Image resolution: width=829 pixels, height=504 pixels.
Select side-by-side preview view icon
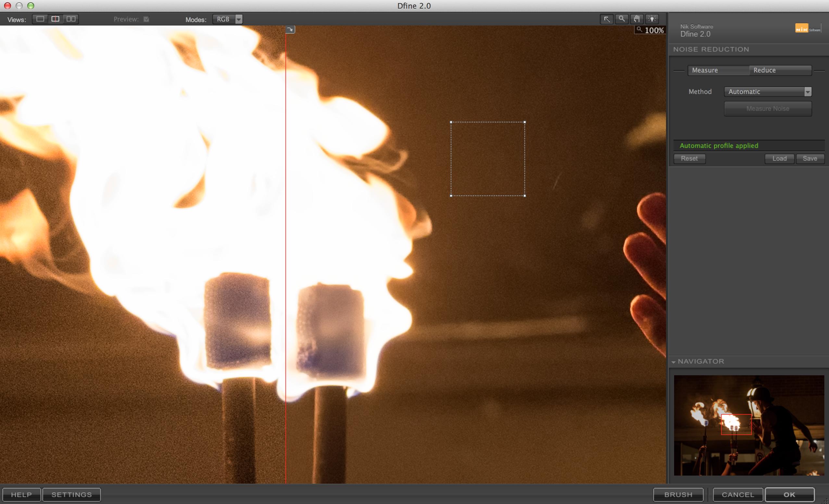71,19
